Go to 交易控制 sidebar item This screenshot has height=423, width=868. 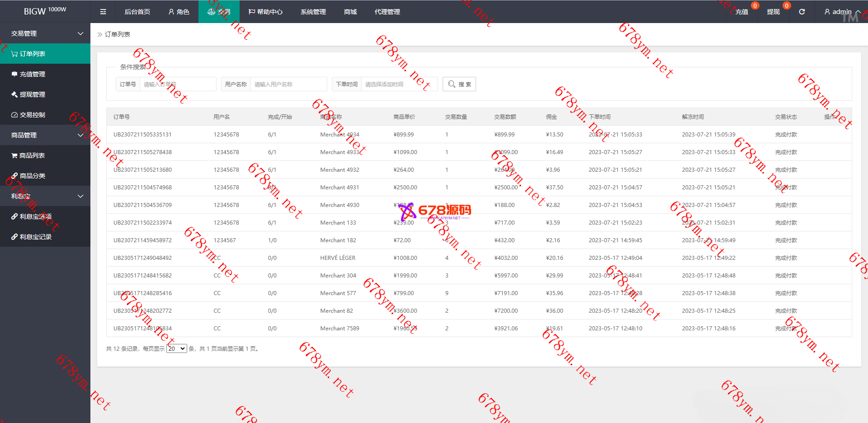(32, 115)
